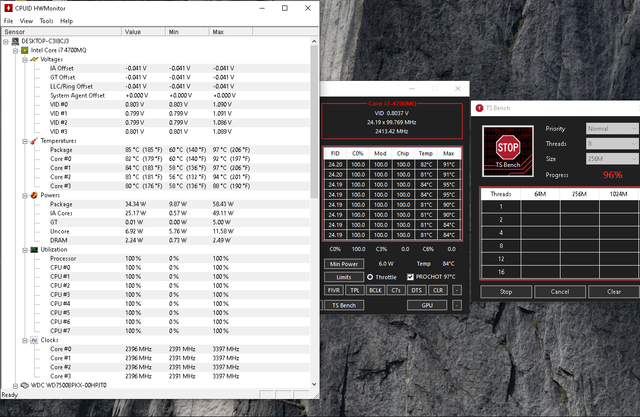Collapse the DESKTOP root tree node
This screenshot has width=640, height=417.
pos(6,42)
